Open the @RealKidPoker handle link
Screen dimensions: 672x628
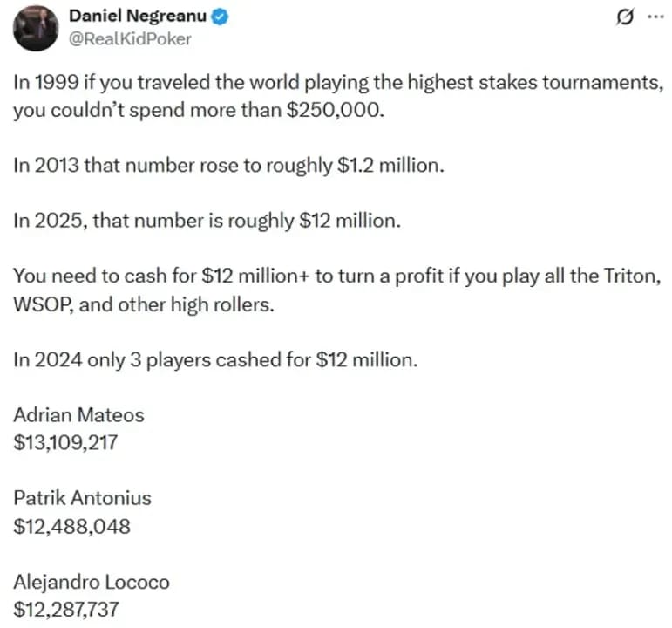point(130,39)
